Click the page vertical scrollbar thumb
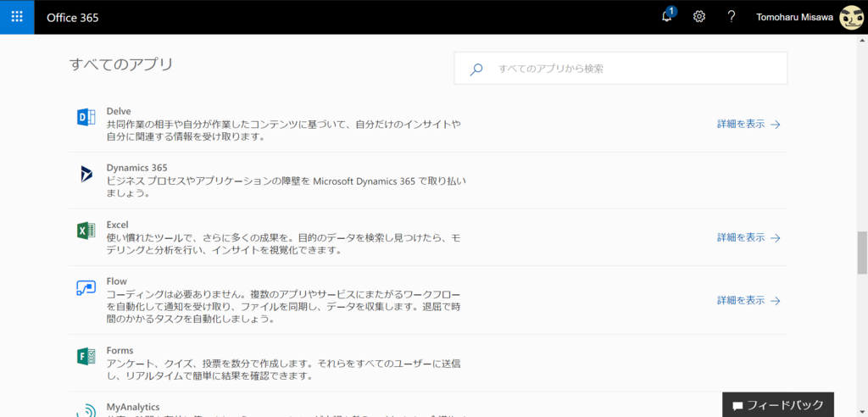This screenshot has height=417, width=868. click(x=862, y=253)
